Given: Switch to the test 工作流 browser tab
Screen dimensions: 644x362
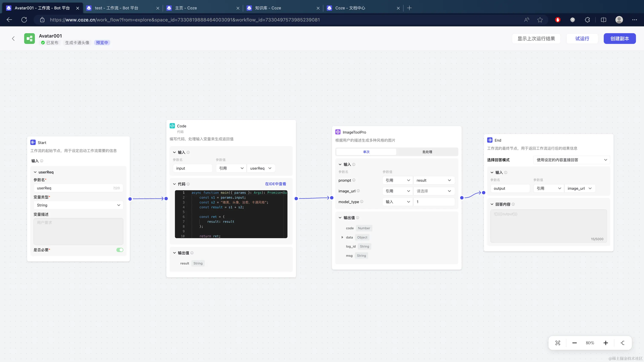Looking at the screenshot, I should tap(116, 8).
